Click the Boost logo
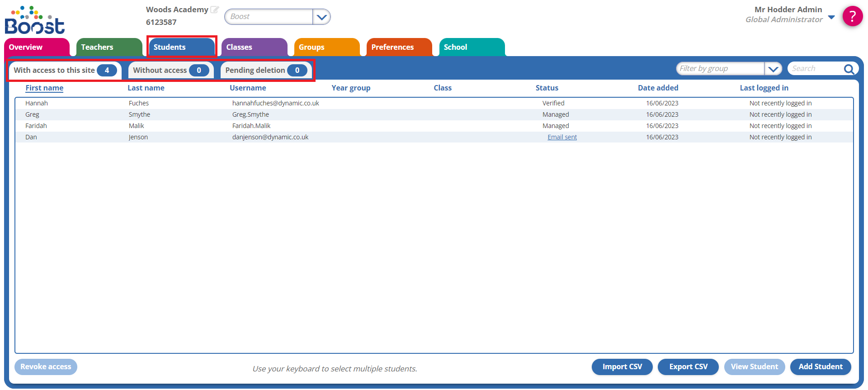This screenshot has height=390, width=868. (x=35, y=20)
